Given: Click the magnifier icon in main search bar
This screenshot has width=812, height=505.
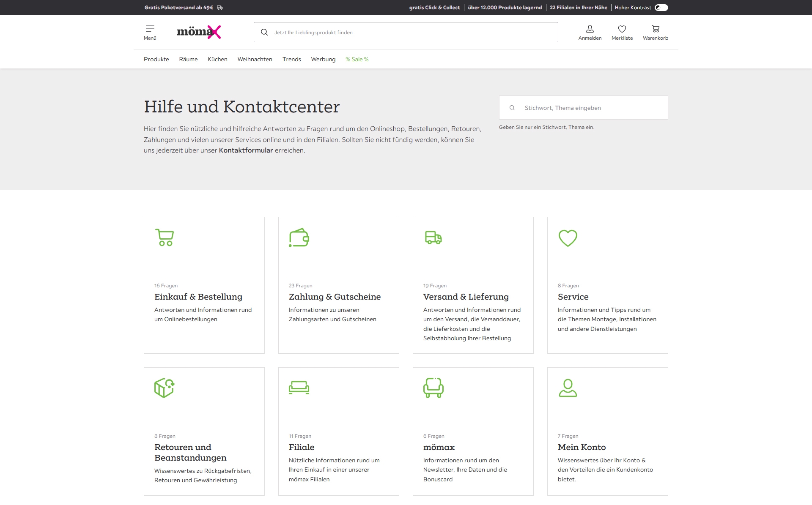Looking at the screenshot, I should [x=264, y=32].
